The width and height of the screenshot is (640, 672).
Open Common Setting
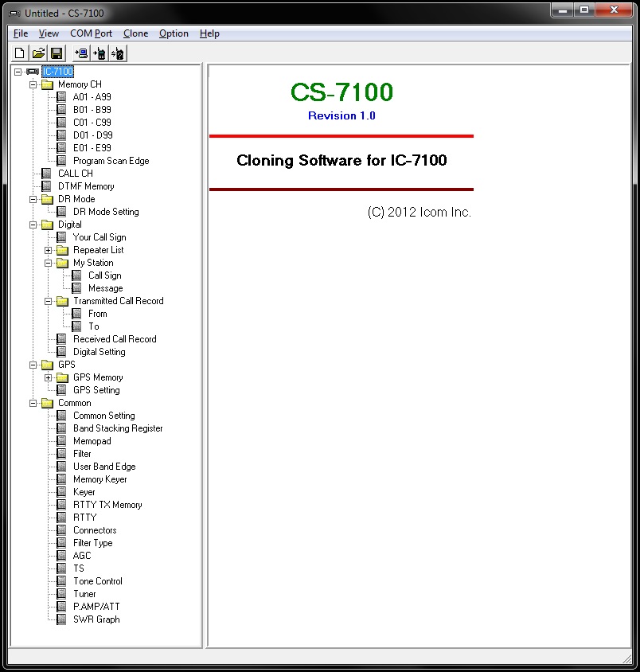104,416
